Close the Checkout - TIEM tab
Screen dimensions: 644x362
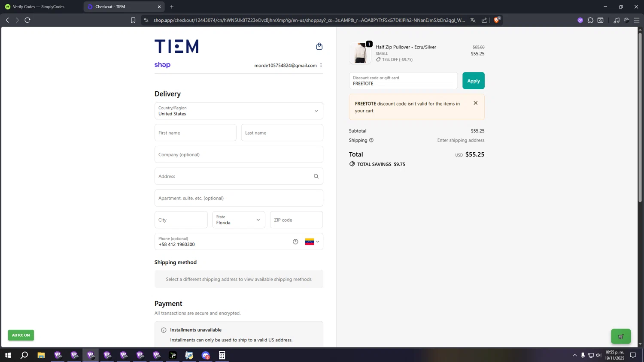click(x=159, y=6)
